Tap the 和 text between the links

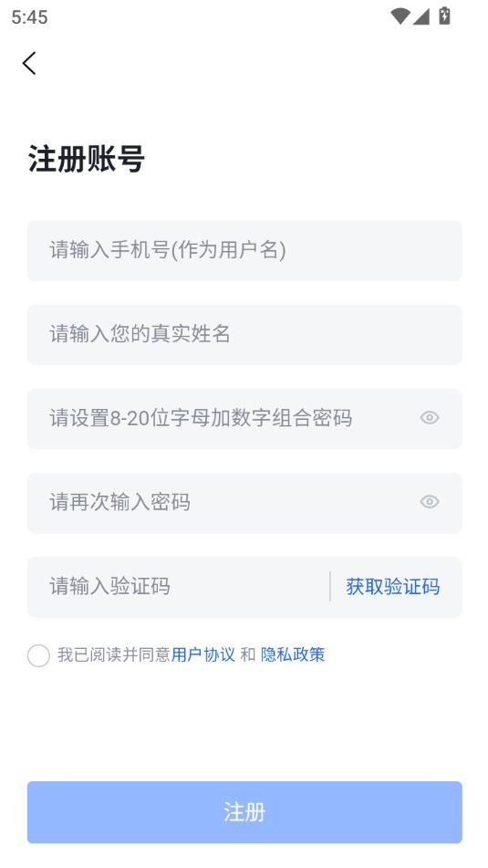(248, 654)
